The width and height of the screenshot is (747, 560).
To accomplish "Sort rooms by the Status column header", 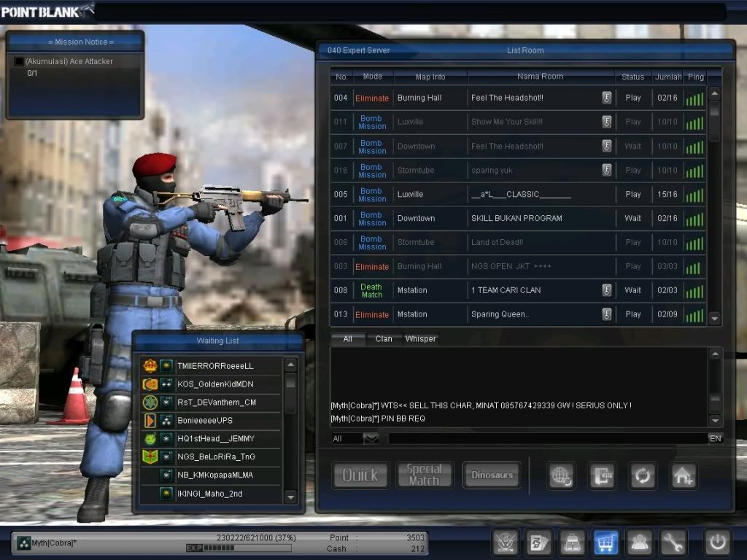I will [x=632, y=77].
